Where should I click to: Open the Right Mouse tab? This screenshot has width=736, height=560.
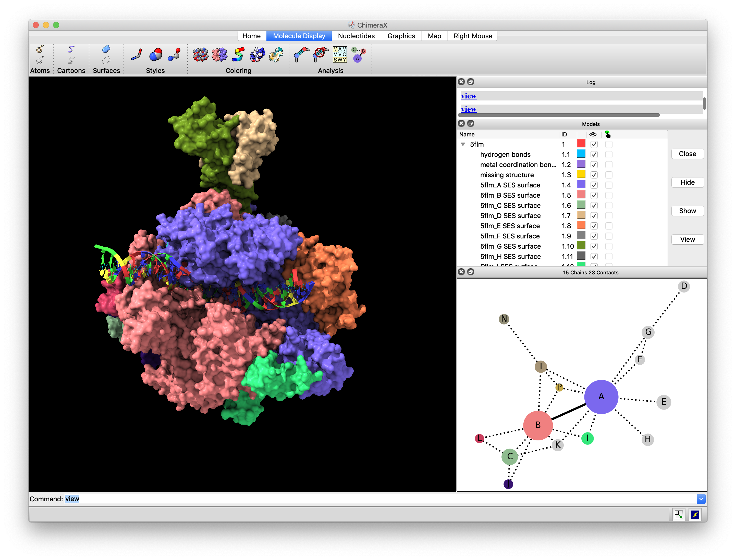(473, 36)
